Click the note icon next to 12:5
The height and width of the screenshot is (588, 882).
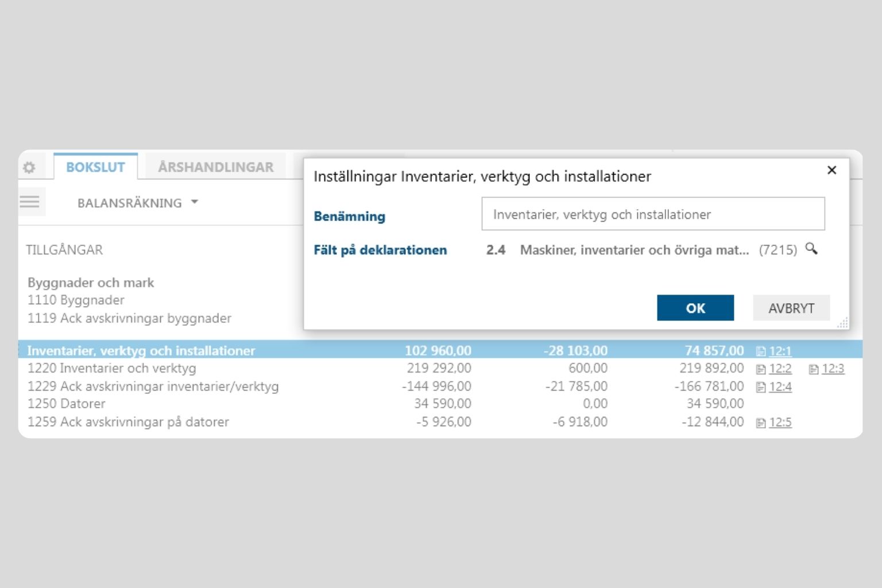click(761, 423)
